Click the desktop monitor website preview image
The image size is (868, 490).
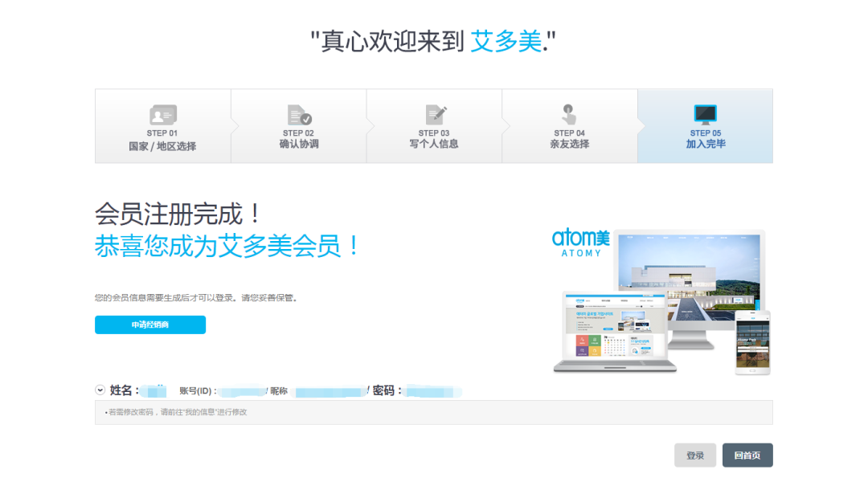pos(690,276)
